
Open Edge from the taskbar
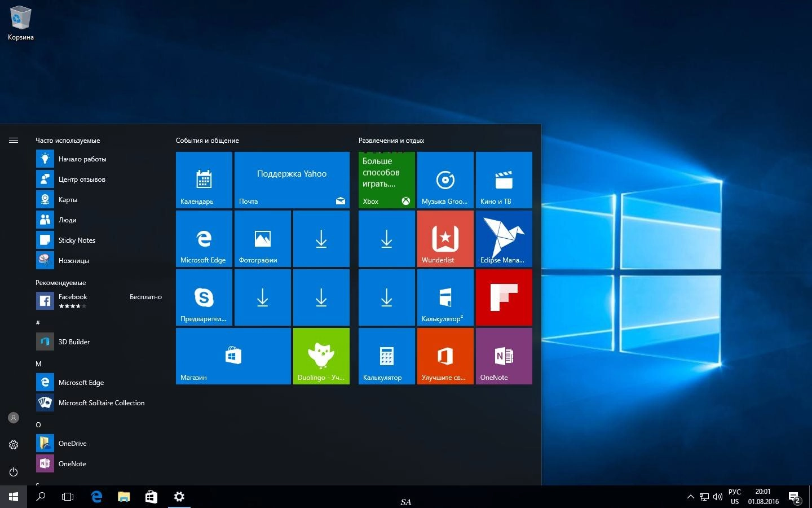96,497
